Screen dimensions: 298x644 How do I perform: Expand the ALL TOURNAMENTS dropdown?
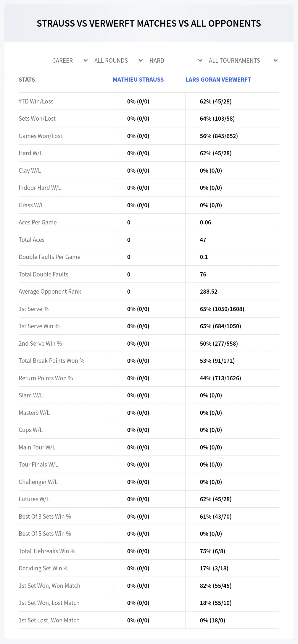click(x=243, y=61)
